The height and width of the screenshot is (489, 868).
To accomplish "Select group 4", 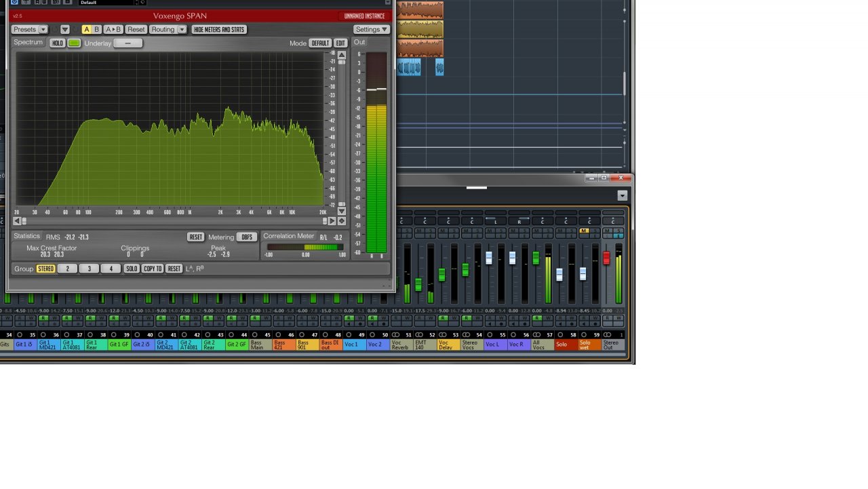I will 111,269.
